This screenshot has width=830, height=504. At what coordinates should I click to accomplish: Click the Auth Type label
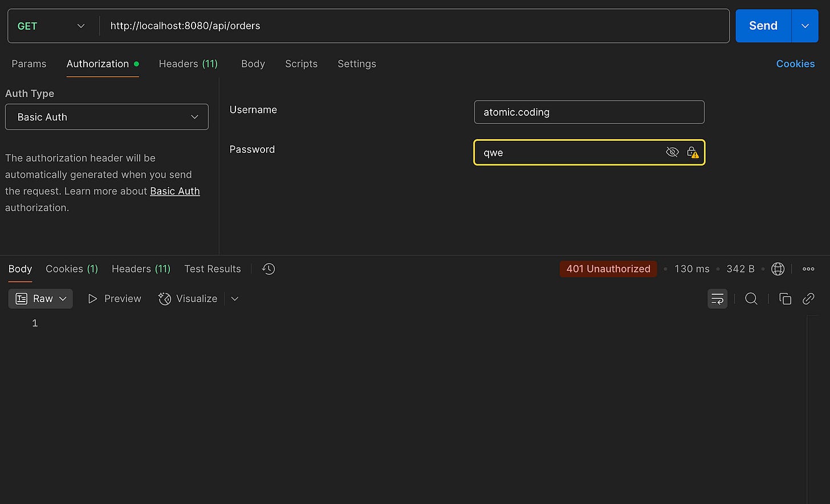(x=30, y=94)
